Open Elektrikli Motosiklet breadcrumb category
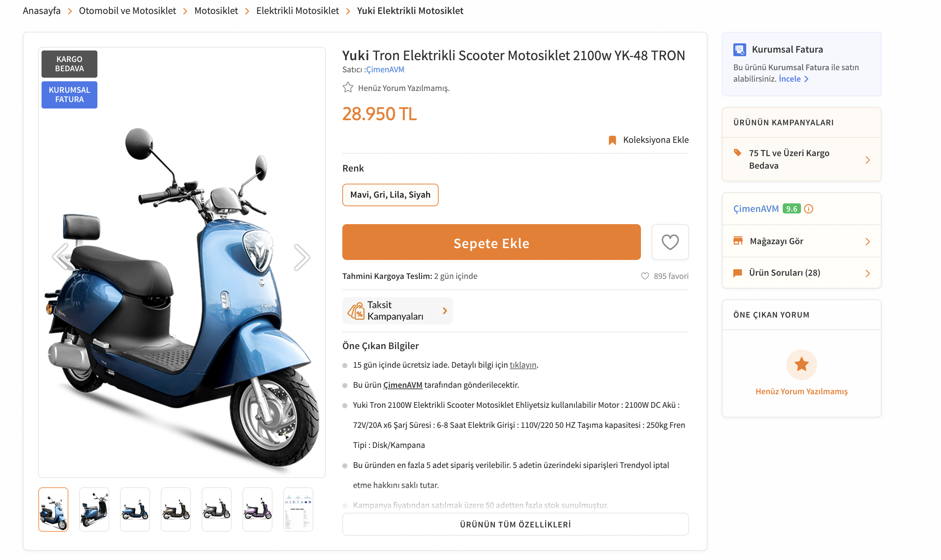 (x=297, y=11)
